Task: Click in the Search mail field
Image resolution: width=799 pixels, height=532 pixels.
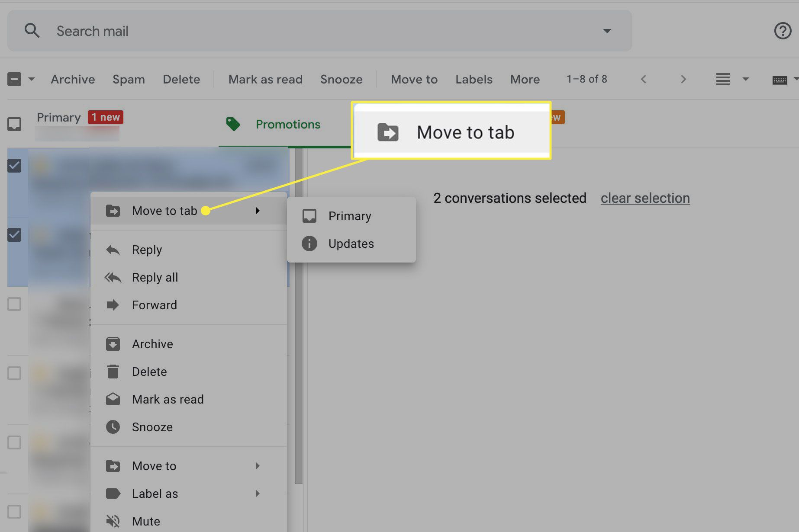Action: [x=319, y=31]
